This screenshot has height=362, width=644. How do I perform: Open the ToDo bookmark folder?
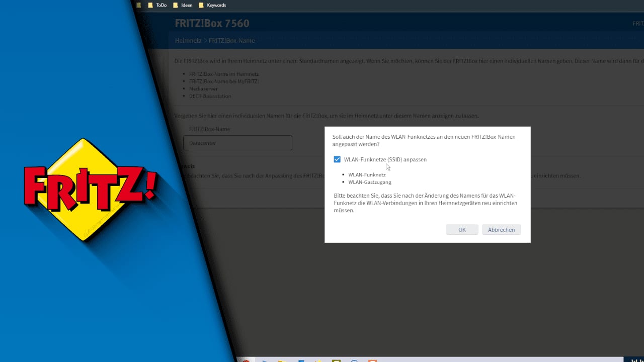157,6
